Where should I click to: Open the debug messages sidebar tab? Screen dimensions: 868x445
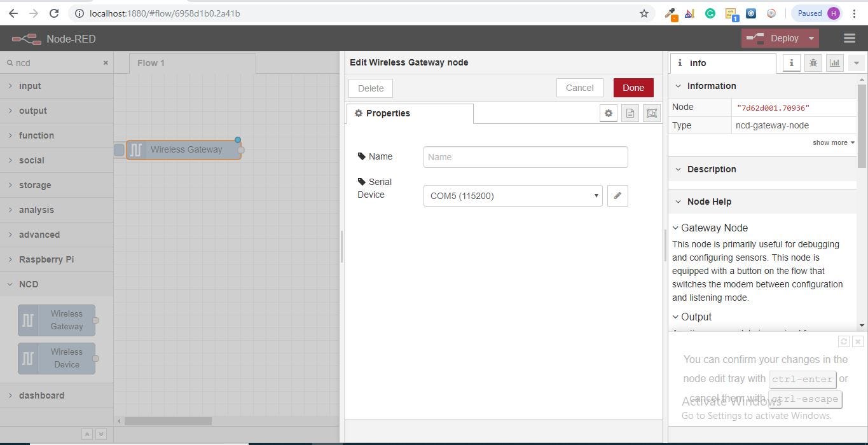(x=813, y=63)
